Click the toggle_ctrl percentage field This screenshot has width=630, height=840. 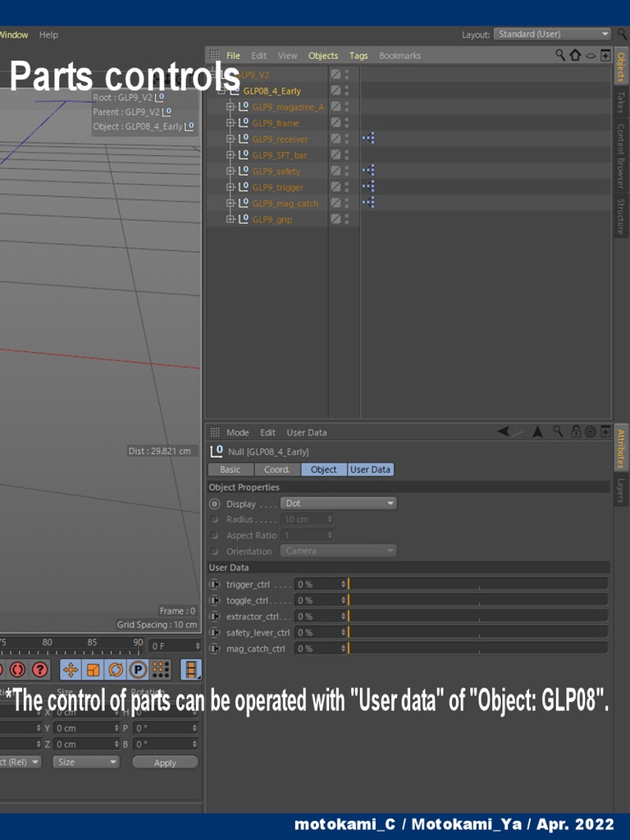[x=321, y=600]
